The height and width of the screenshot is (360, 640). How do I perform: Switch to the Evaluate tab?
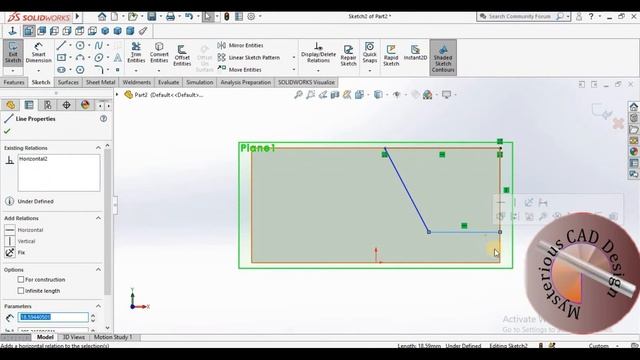click(169, 82)
